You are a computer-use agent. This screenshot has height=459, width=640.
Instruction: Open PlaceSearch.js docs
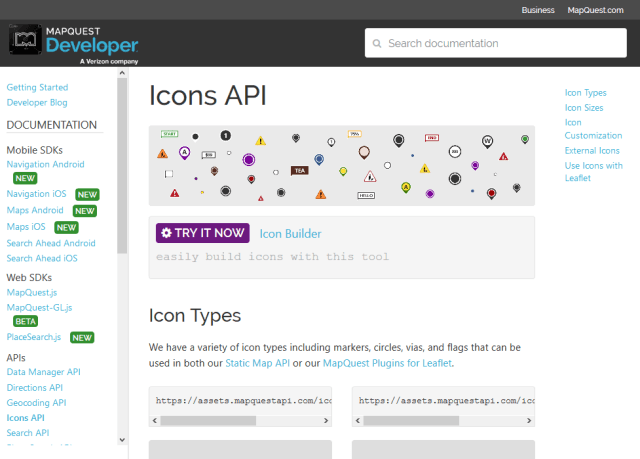click(33, 337)
